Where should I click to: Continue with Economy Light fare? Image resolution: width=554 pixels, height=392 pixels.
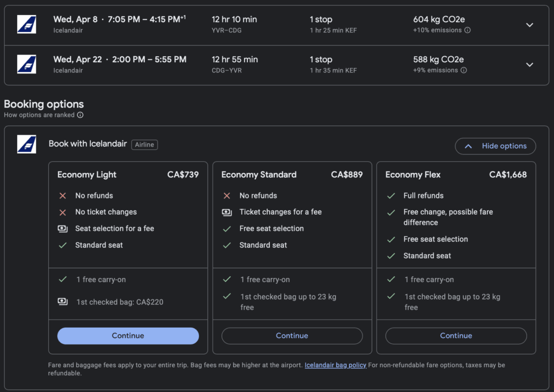pyautogui.click(x=128, y=336)
